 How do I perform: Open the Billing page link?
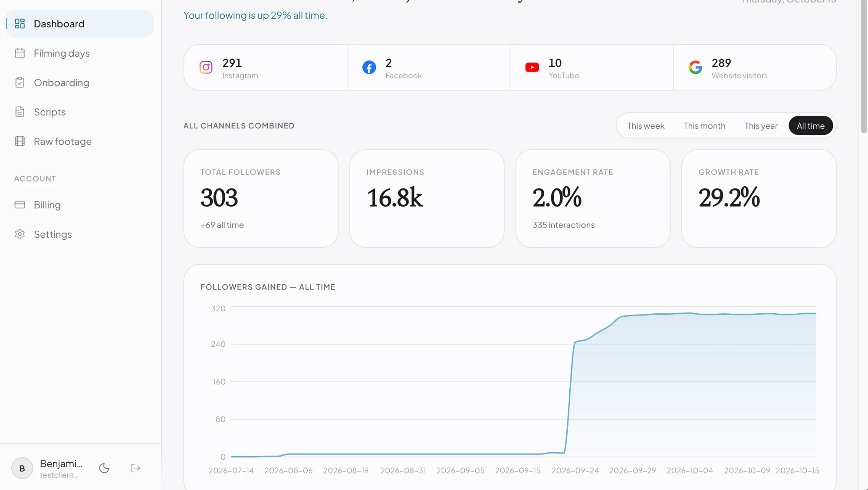pos(80,204)
